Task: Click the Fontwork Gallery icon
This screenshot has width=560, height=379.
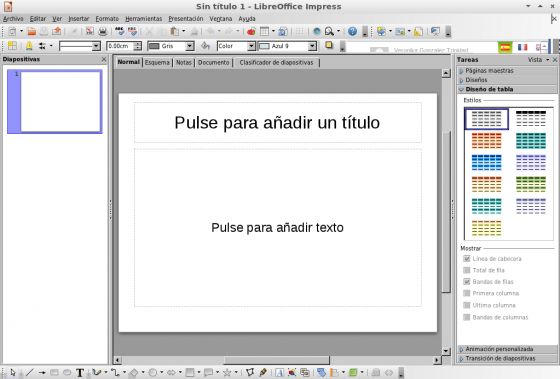Action: point(279,373)
